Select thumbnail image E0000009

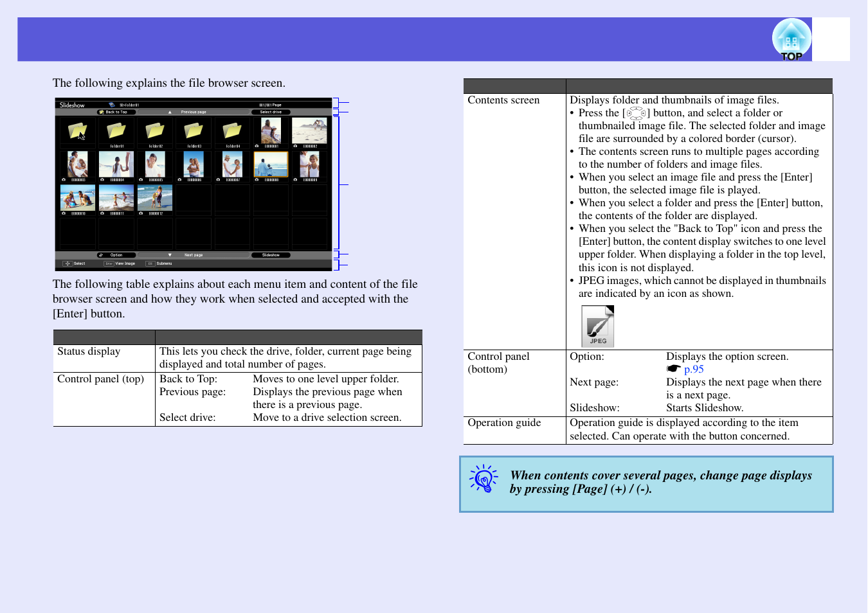(x=309, y=164)
